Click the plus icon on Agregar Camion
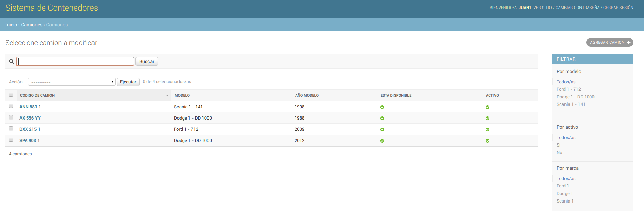The width and height of the screenshot is (644, 223). (629, 42)
